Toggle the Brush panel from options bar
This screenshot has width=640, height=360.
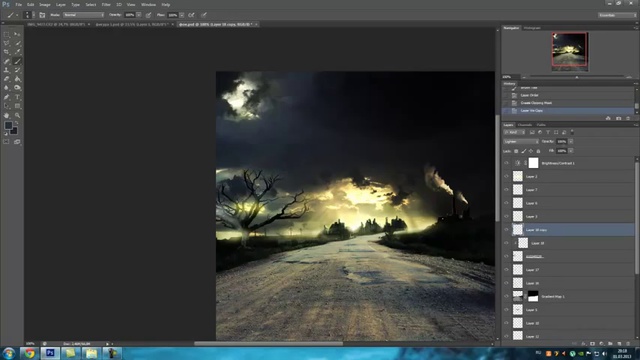[x=42, y=15]
